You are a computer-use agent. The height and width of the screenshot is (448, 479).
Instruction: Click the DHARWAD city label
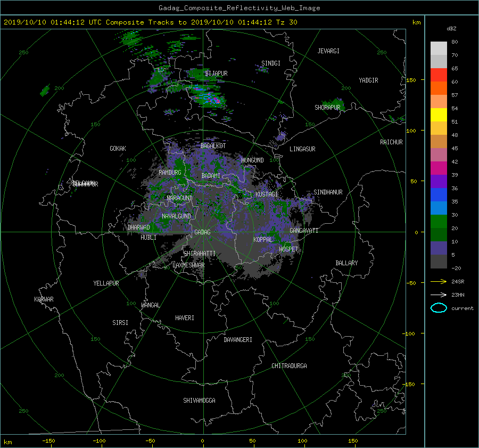pyautogui.click(x=139, y=227)
